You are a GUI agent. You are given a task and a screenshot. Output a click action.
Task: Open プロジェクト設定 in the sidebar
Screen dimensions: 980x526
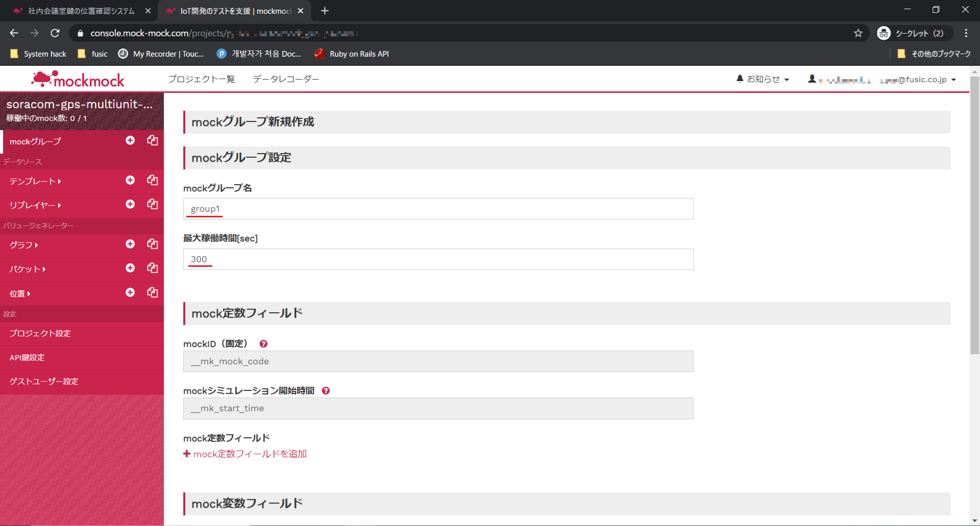click(x=40, y=333)
